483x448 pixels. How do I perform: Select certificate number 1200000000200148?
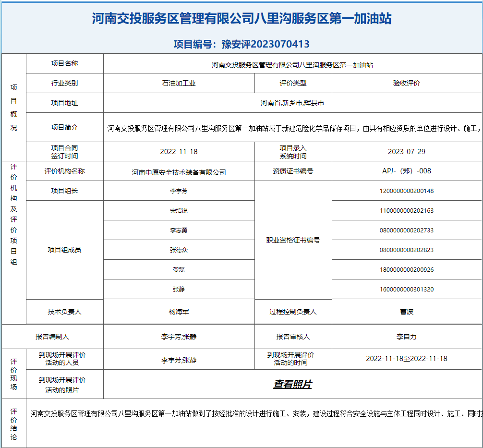coord(407,191)
